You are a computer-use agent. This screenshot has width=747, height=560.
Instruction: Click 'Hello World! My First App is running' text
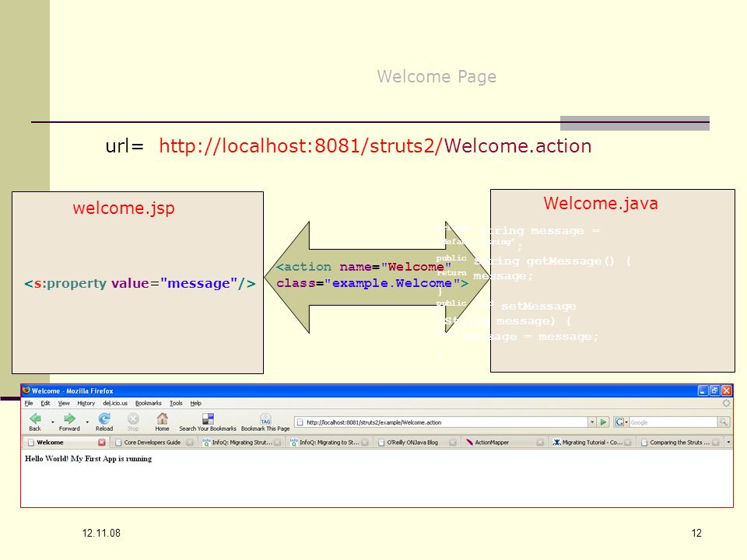[89, 459]
